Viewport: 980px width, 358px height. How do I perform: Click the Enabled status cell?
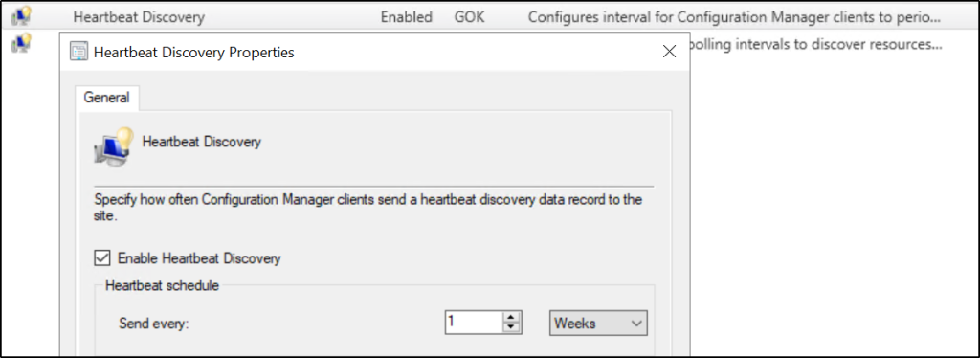406,17
